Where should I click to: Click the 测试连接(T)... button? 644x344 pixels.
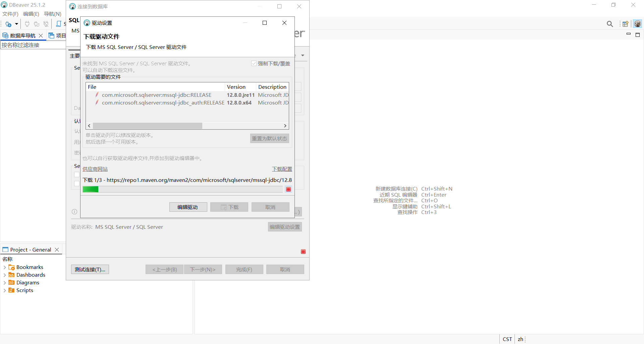click(x=90, y=269)
